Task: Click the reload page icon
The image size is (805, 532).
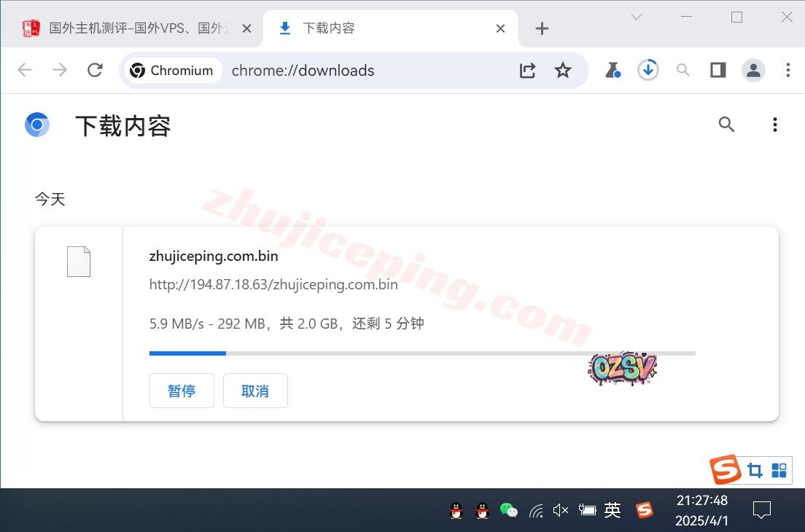Action: [x=95, y=70]
